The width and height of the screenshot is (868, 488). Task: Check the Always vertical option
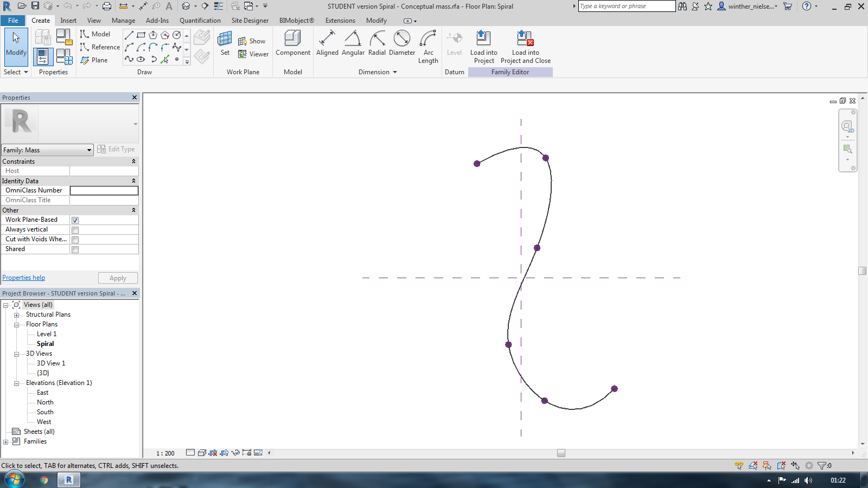tap(75, 229)
